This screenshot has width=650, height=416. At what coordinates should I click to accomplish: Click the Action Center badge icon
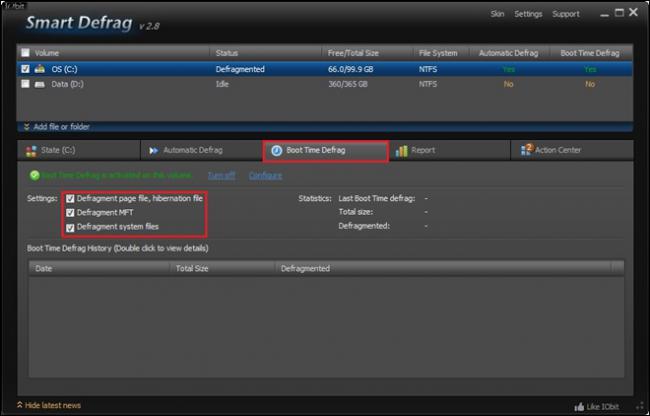coord(526,150)
